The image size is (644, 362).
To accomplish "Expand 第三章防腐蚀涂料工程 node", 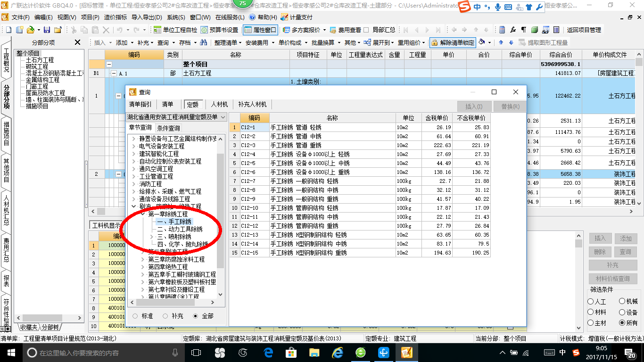I will tap(143, 259).
